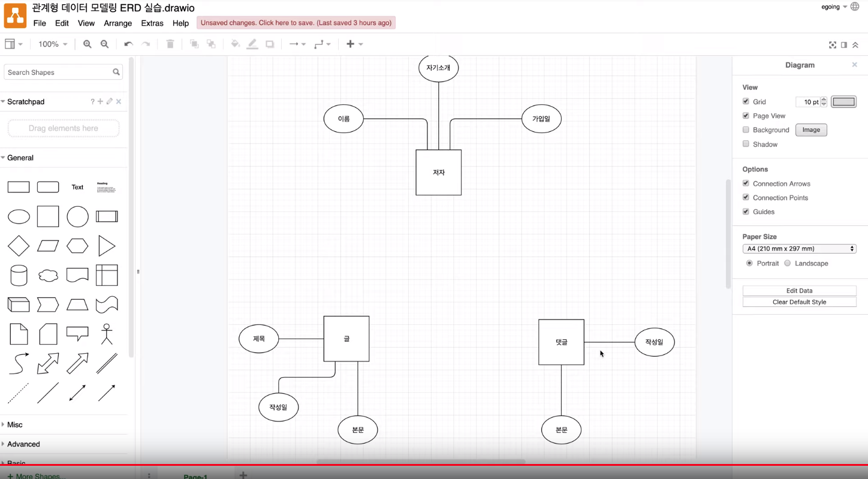This screenshot has width=868, height=479.
Task: Undo the last action
Action: [x=128, y=44]
